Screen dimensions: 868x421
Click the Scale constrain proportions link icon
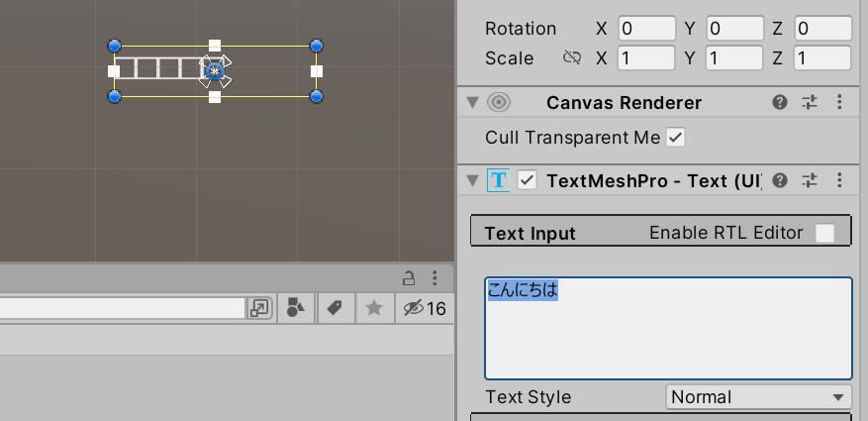point(571,58)
